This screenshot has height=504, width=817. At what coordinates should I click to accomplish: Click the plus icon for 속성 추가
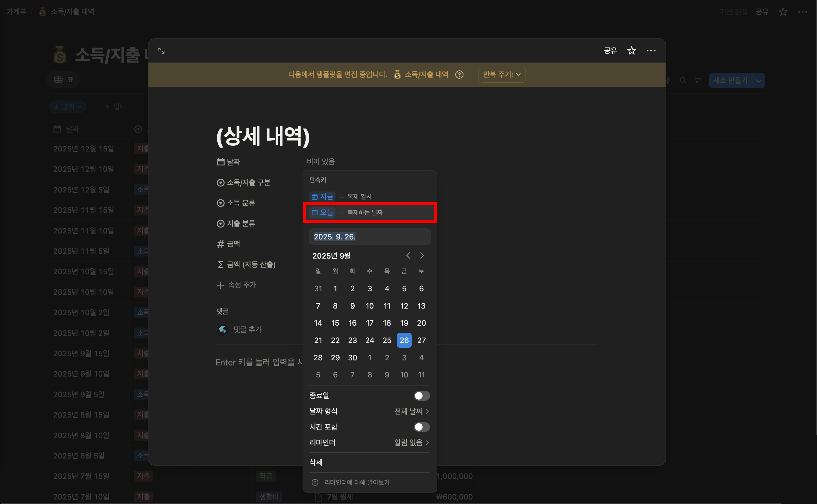[x=220, y=285]
